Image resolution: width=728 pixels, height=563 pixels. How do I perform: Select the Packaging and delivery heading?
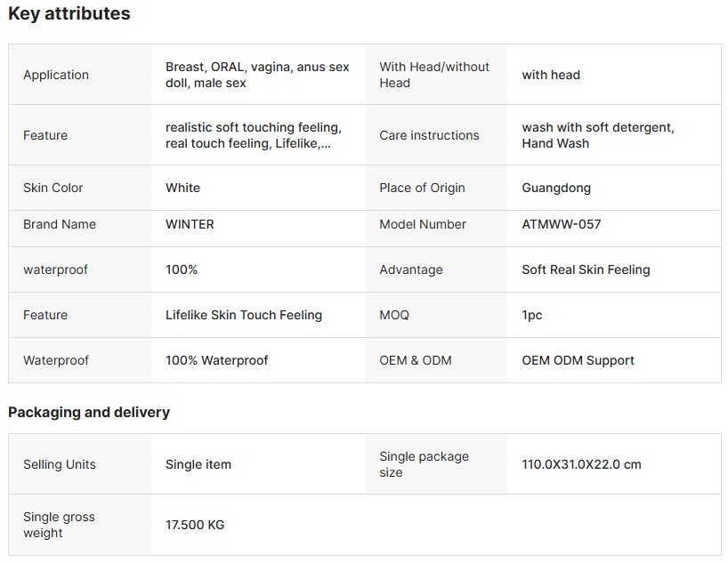pyautogui.click(x=89, y=412)
